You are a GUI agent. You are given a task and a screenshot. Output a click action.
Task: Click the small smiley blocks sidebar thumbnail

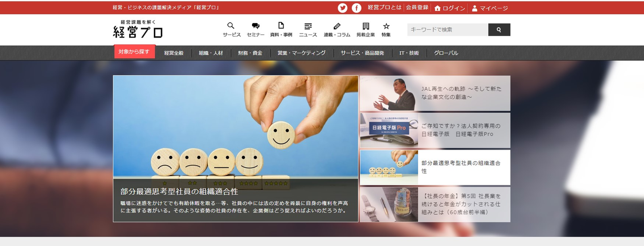tap(389, 167)
